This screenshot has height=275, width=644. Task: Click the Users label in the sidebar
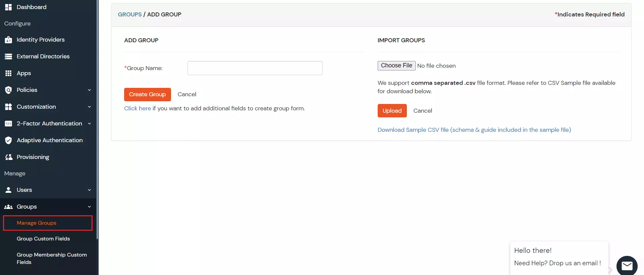click(x=24, y=190)
